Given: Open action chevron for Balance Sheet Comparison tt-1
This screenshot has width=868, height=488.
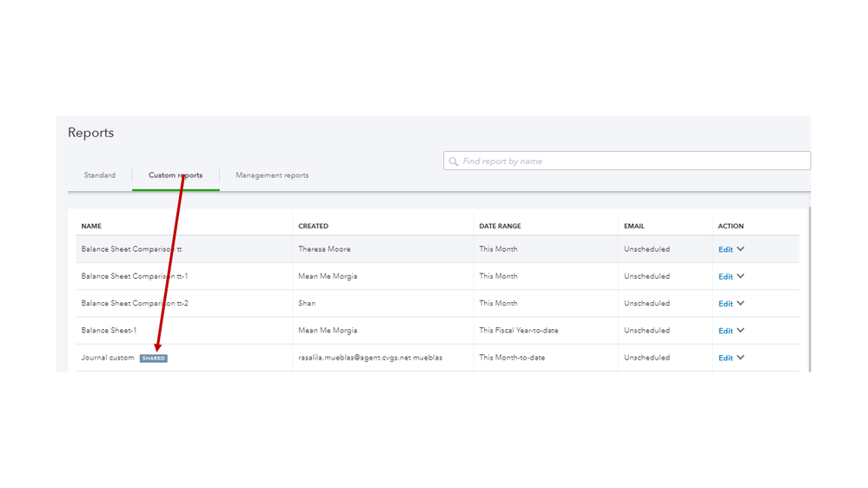Looking at the screenshot, I should (x=741, y=276).
